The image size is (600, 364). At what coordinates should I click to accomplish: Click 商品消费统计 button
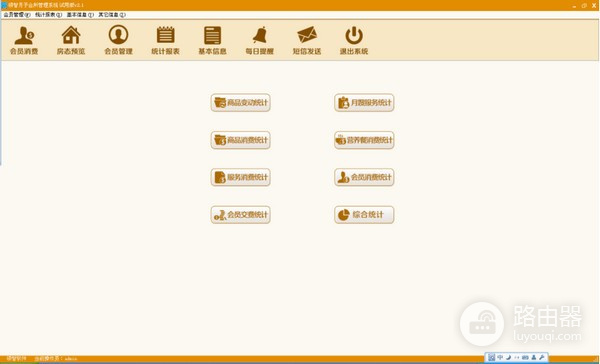point(241,140)
